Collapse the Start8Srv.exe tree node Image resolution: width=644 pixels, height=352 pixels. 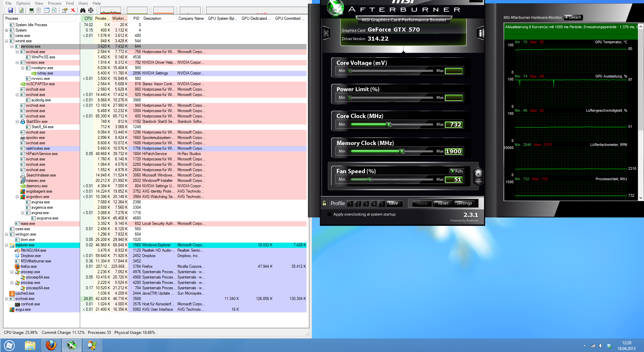pyautogui.click(x=17, y=121)
